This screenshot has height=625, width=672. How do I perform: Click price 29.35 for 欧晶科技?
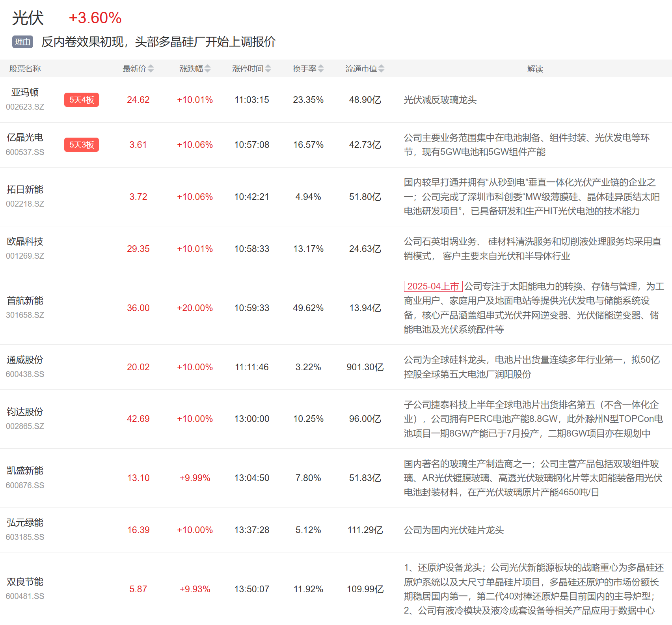(138, 249)
